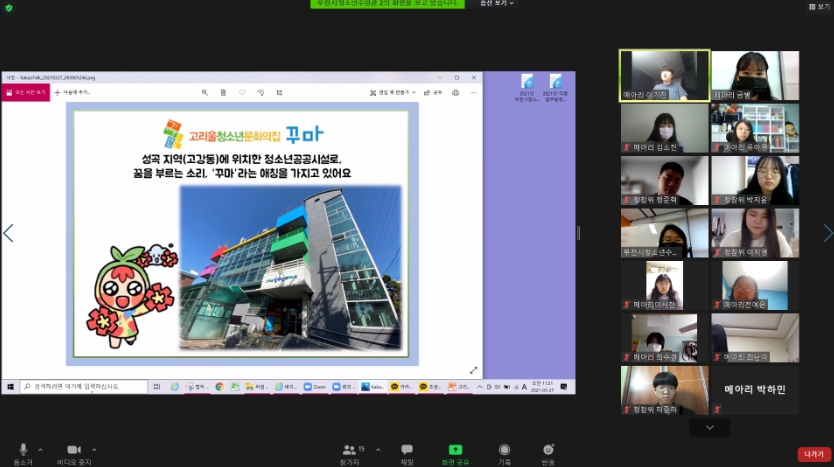Open audio options arrow beside 음소거
The height and width of the screenshot is (467, 834).
pos(40,449)
